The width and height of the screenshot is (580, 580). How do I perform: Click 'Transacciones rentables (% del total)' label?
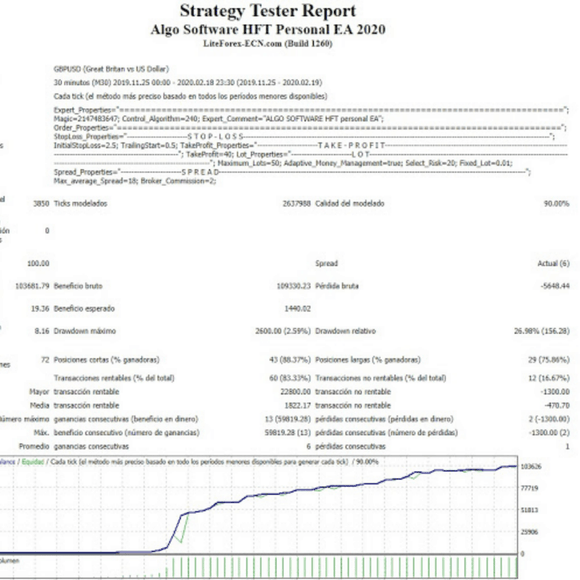114,378
